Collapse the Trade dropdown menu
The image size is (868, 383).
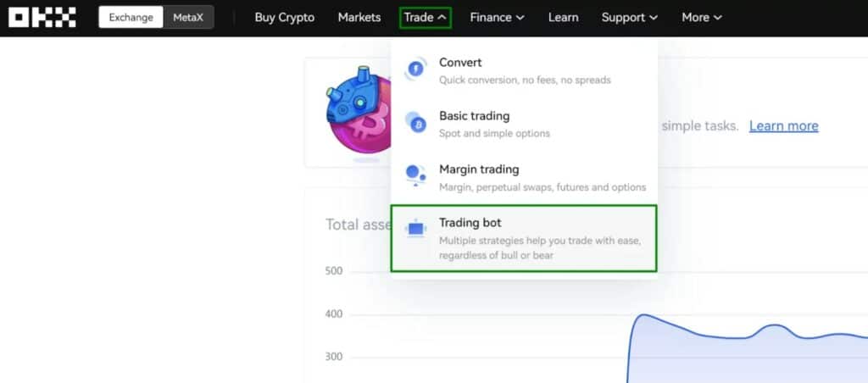(426, 17)
